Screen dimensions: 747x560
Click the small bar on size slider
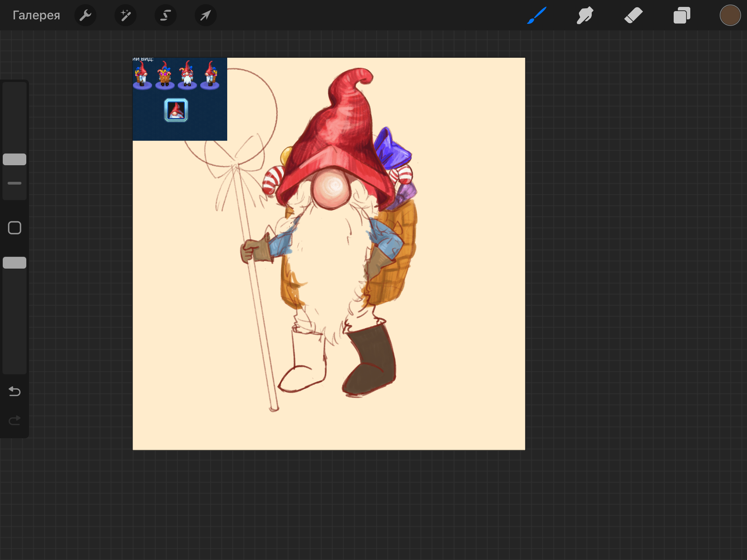click(x=15, y=183)
